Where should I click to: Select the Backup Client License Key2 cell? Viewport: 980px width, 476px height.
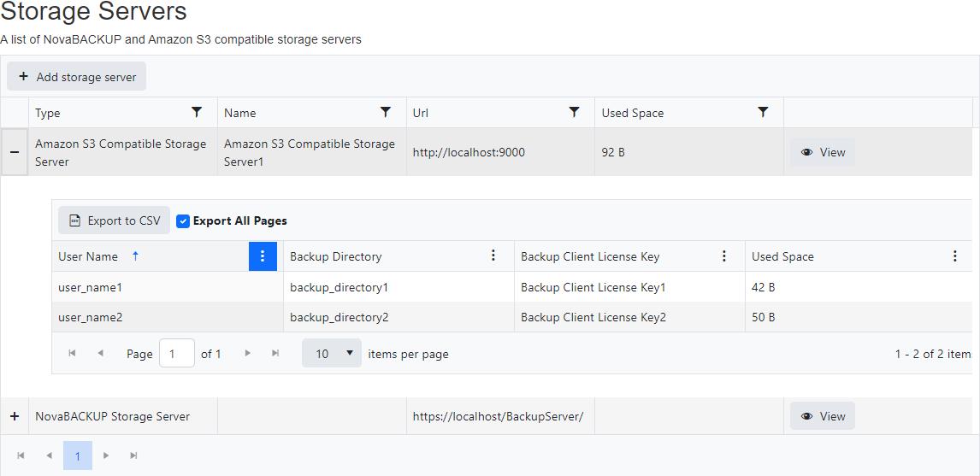click(x=629, y=317)
